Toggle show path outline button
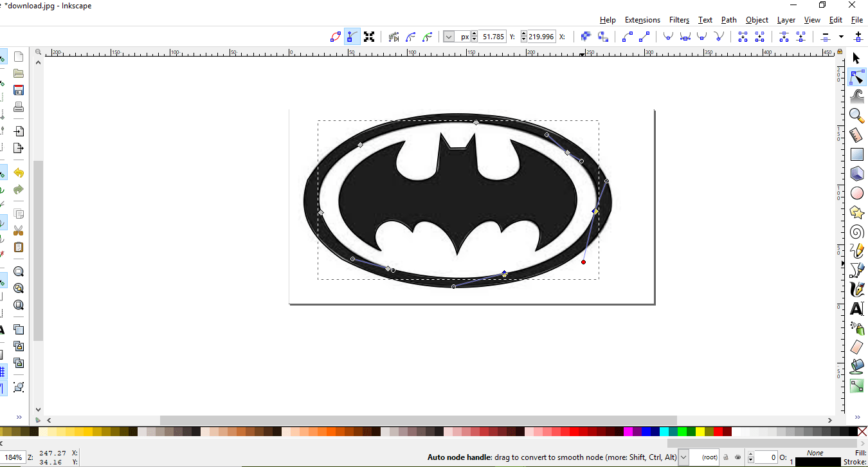 335,37
